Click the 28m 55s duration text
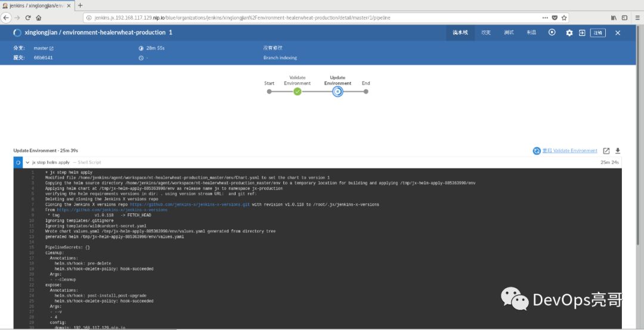The height and width of the screenshot is (330, 644). [155, 48]
